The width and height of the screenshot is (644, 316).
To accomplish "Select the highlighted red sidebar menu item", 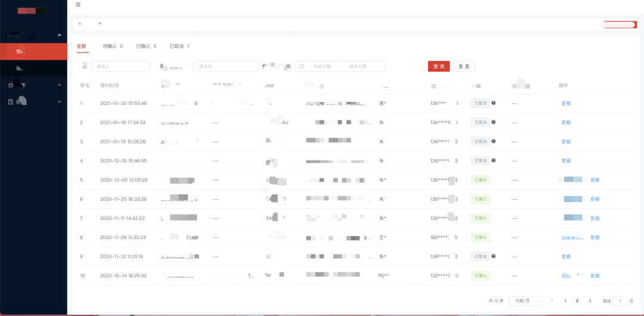I will coord(33,52).
